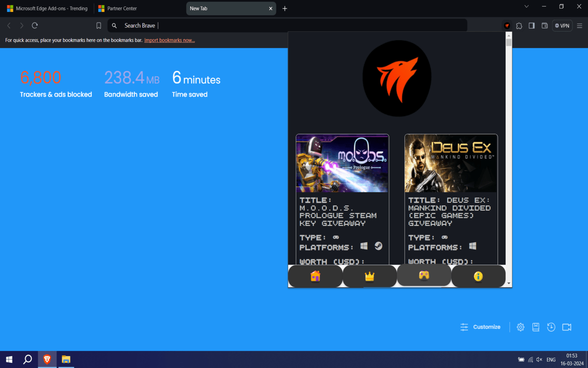
Task: Open Brave Wallet icon
Action: click(544, 26)
